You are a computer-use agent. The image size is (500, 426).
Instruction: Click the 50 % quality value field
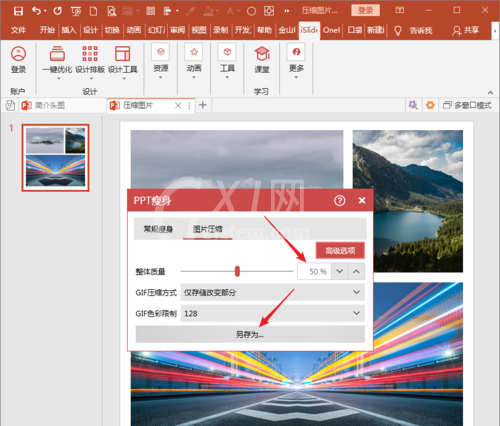[x=314, y=271]
